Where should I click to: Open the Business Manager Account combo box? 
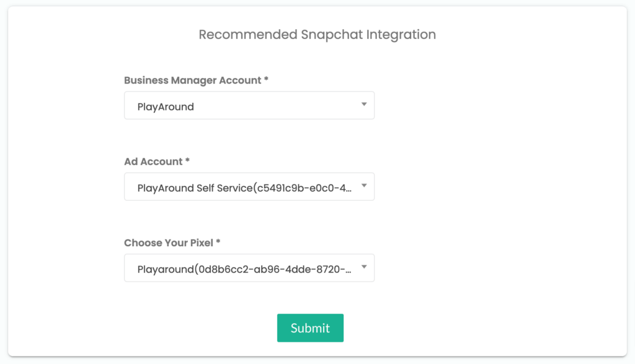tap(249, 105)
